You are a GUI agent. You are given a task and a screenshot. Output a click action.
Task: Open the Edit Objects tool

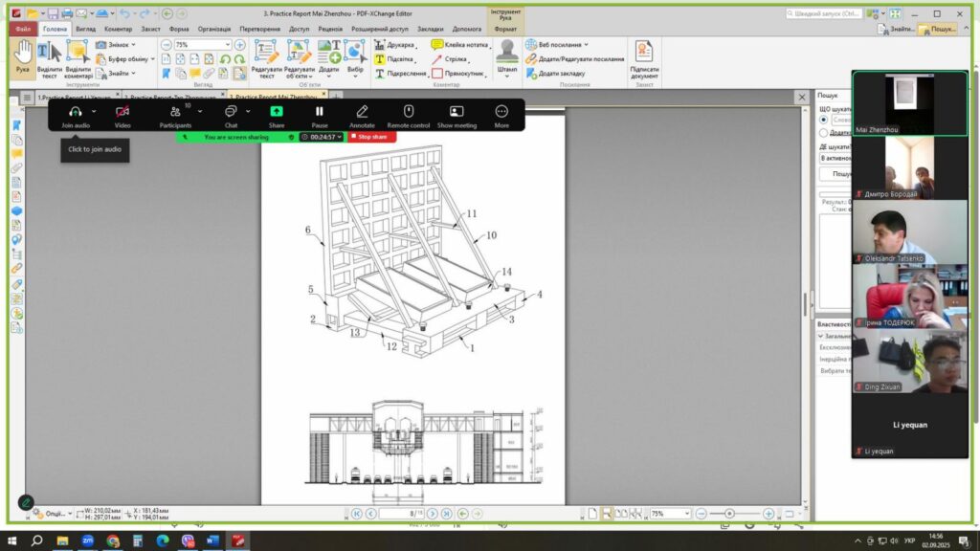click(299, 59)
